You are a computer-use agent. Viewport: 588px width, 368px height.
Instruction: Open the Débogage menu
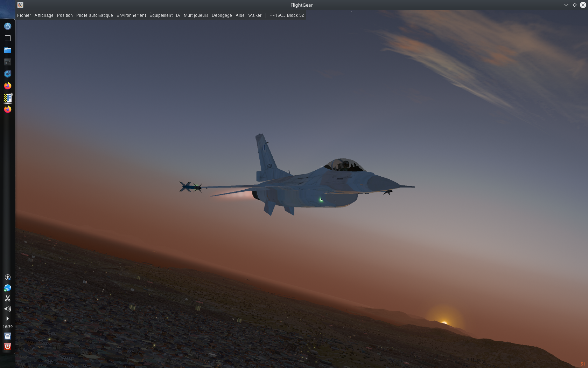coord(222,15)
